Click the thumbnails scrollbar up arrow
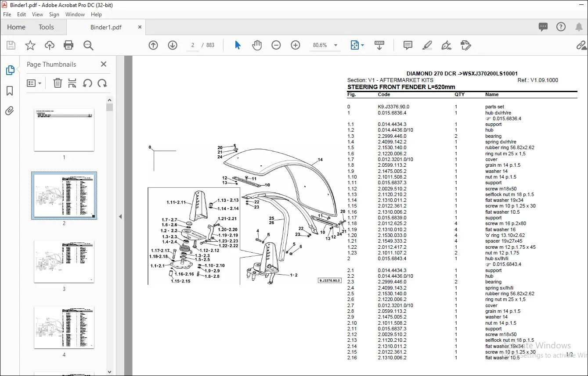 coord(110,100)
